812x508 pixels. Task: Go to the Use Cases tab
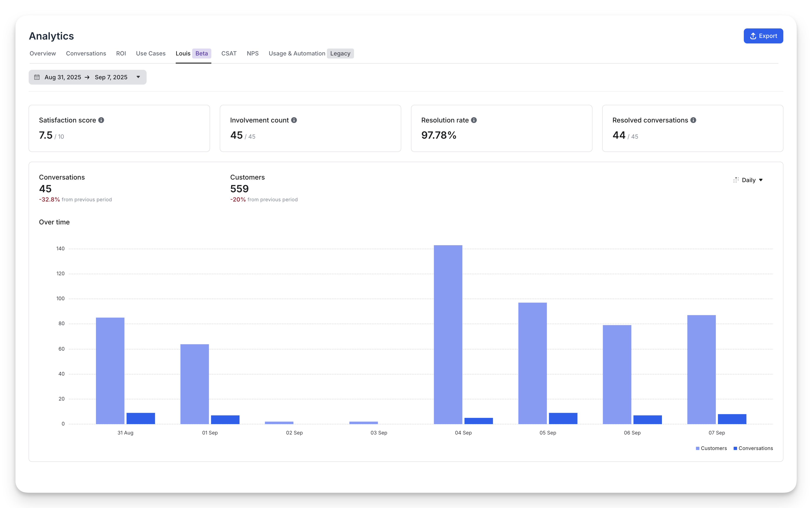point(151,53)
